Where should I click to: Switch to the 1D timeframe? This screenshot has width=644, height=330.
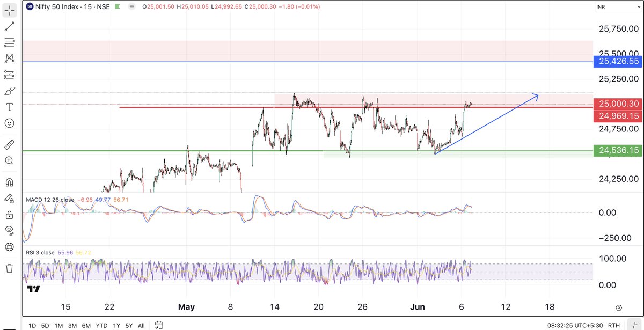(x=32, y=325)
